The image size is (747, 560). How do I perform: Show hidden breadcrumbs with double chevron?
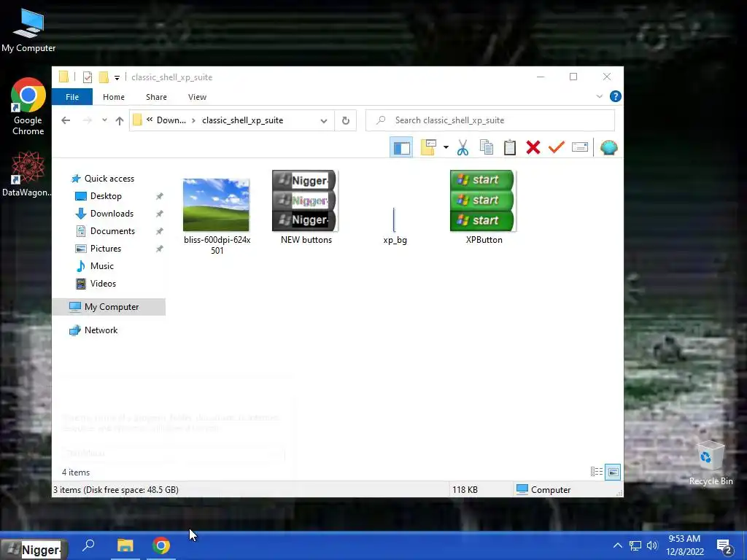tap(150, 120)
